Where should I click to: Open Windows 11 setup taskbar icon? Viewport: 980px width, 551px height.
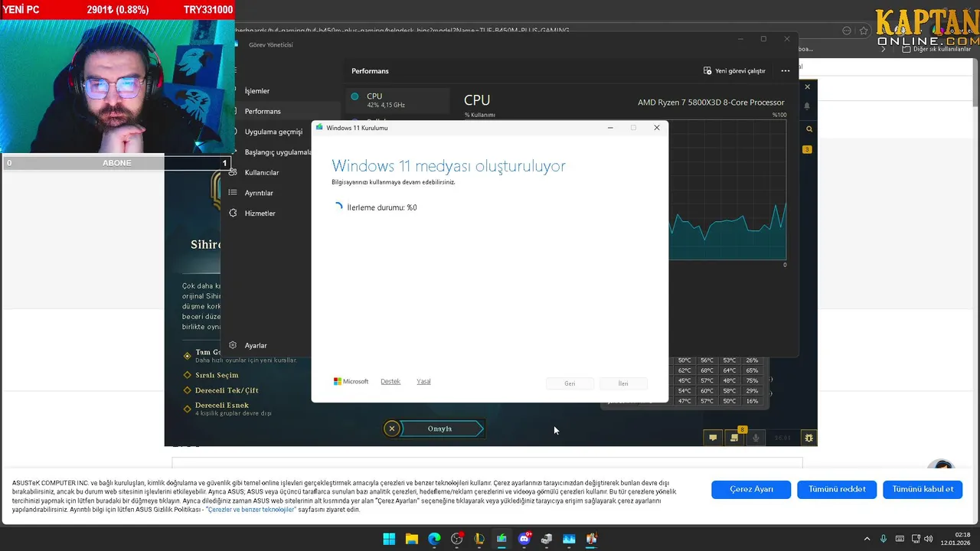tap(501, 539)
